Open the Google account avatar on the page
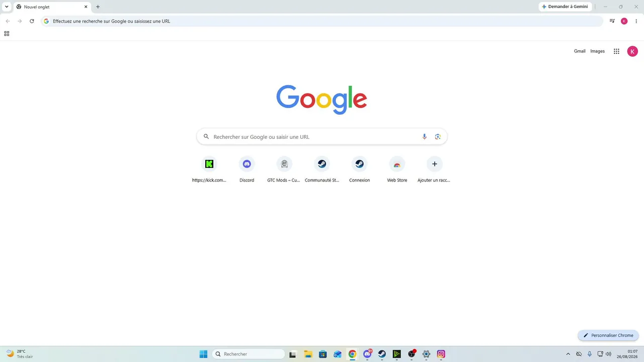 pos(632,51)
